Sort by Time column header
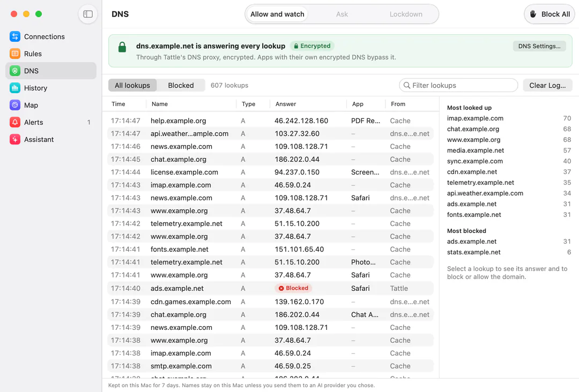The image size is (579, 392). pyautogui.click(x=118, y=104)
